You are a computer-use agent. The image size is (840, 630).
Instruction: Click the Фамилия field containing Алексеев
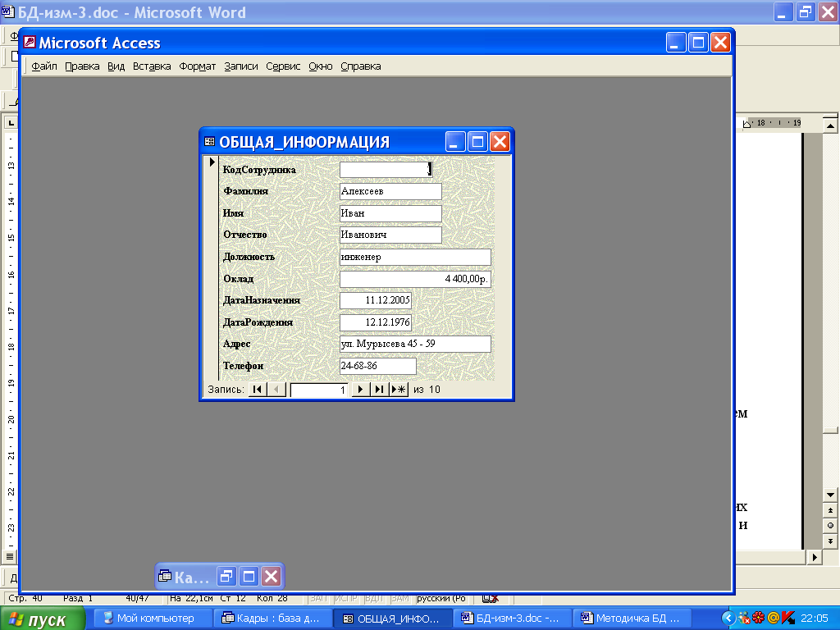click(x=390, y=191)
